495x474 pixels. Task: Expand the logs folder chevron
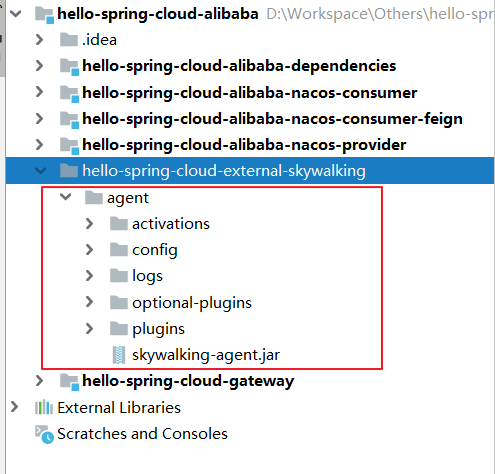coord(89,276)
